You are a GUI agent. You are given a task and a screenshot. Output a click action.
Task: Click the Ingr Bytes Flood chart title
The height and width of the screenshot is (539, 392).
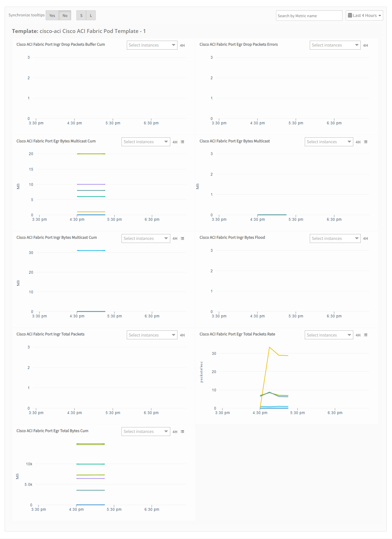pos(232,237)
